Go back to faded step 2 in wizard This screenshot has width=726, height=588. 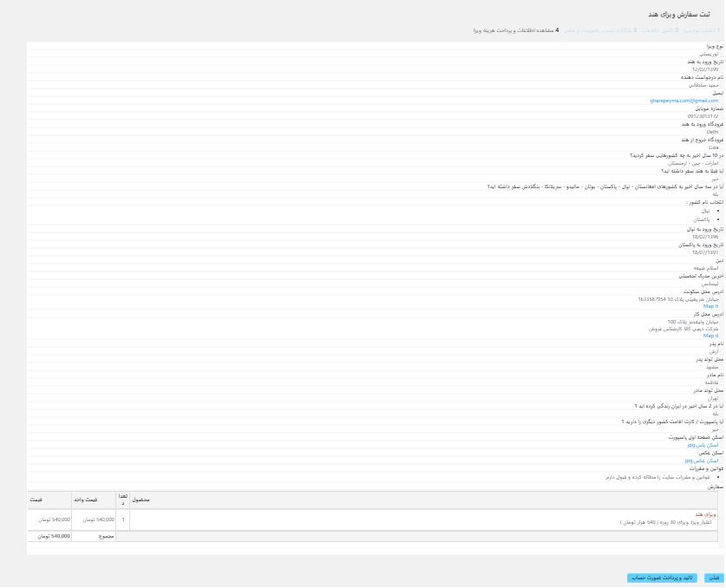coord(660,30)
